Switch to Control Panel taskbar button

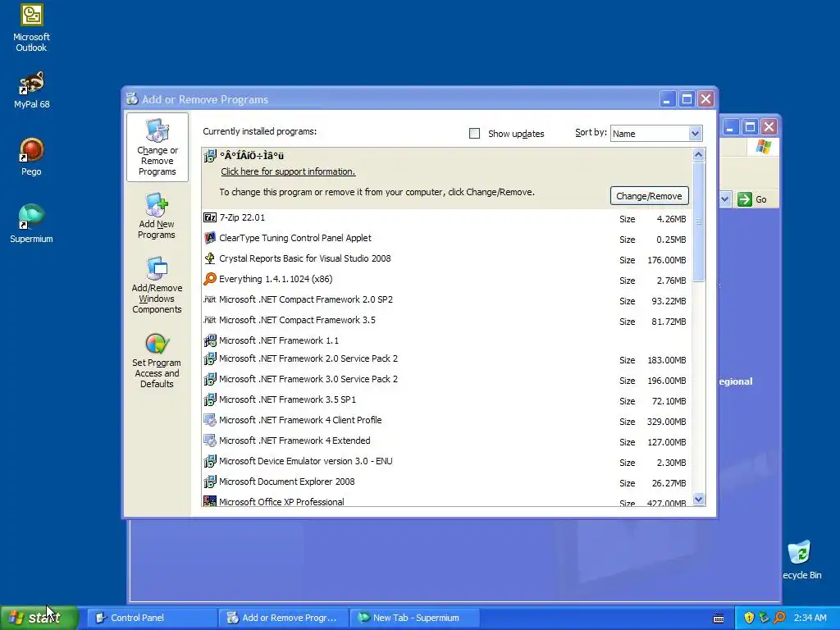tap(152, 618)
